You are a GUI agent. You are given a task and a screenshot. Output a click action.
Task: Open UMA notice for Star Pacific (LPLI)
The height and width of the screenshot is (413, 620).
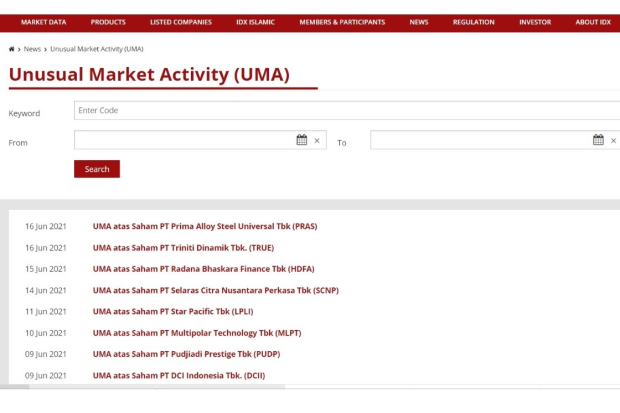pyautogui.click(x=173, y=312)
